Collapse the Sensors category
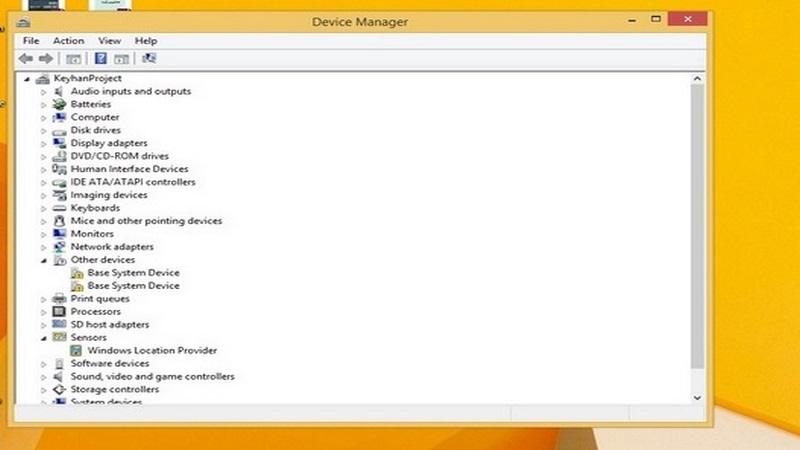The height and width of the screenshot is (450, 800). [44, 338]
